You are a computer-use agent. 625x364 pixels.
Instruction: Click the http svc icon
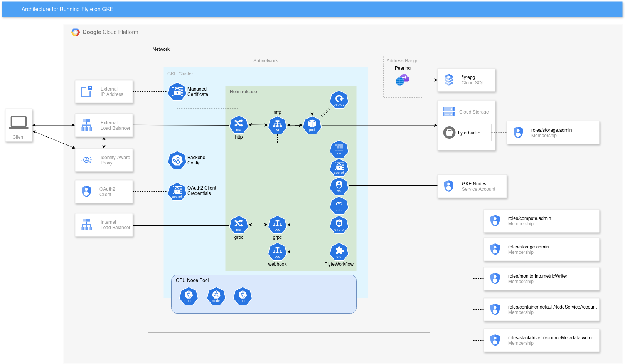click(x=277, y=125)
